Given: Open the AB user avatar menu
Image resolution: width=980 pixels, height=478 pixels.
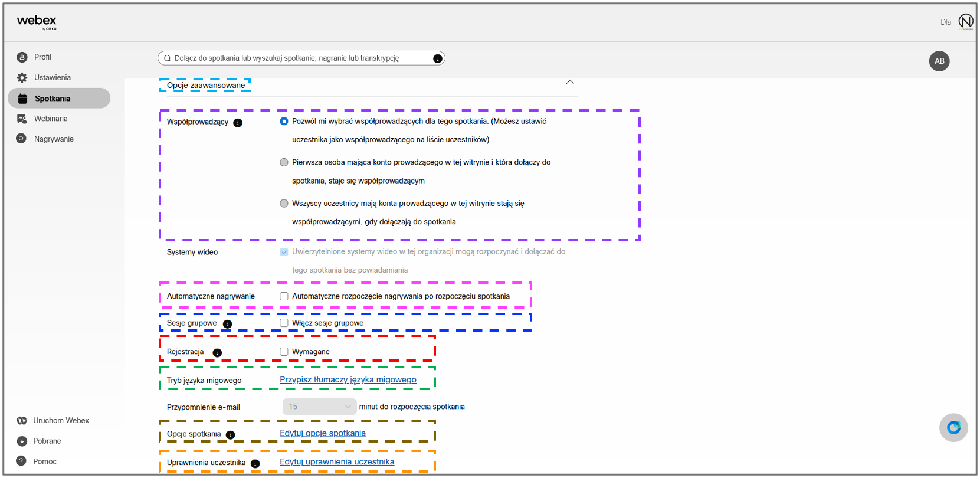Looking at the screenshot, I should pyautogui.click(x=939, y=61).
